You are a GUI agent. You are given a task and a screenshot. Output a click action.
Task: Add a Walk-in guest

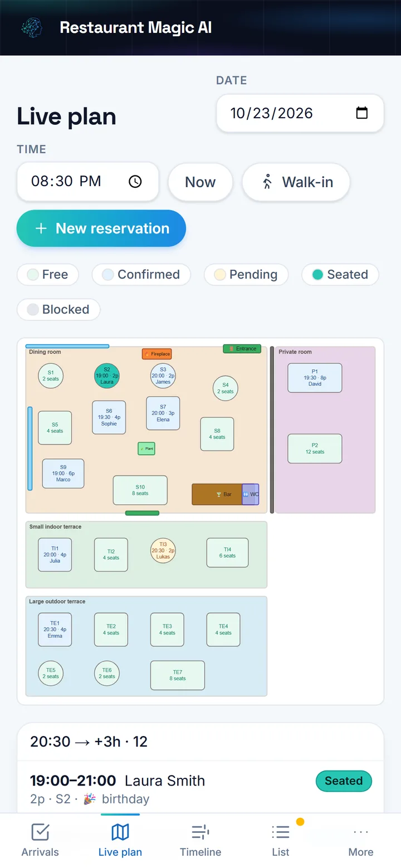tap(296, 182)
